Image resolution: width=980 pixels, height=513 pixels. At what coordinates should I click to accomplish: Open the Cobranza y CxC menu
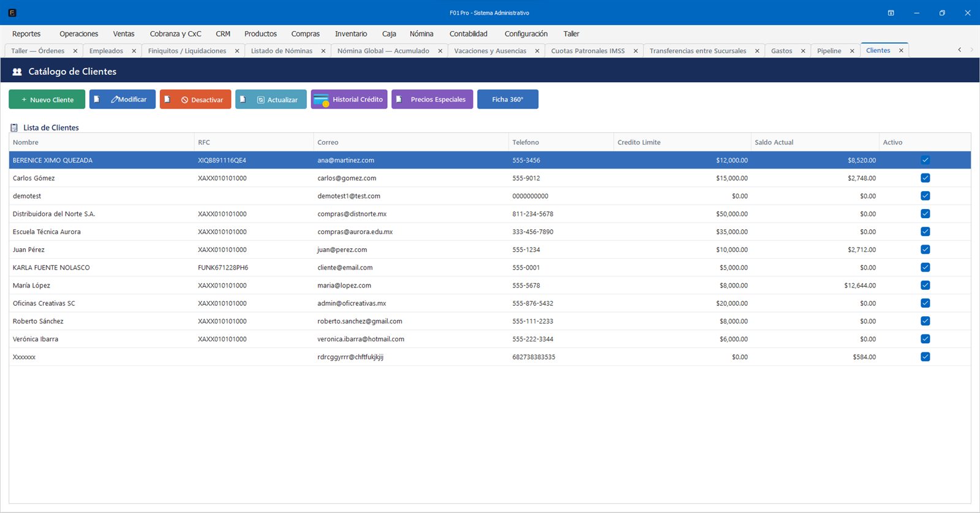pos(175,34)
